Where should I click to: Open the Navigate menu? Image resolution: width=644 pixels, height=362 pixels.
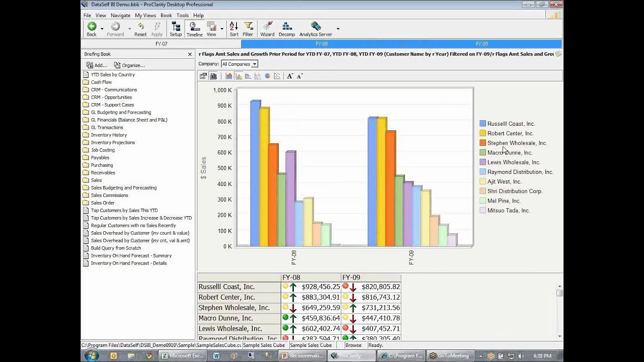point(120,16)
